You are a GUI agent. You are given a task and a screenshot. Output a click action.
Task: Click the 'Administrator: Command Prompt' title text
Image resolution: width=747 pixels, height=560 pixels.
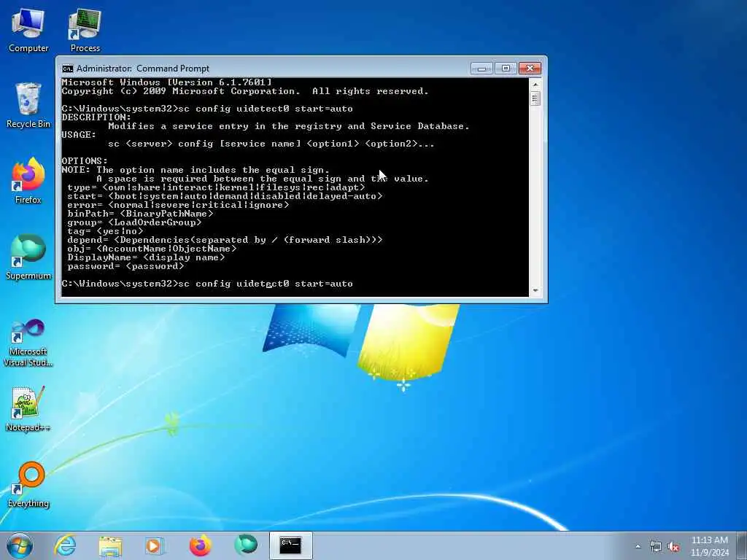point(143,69)
